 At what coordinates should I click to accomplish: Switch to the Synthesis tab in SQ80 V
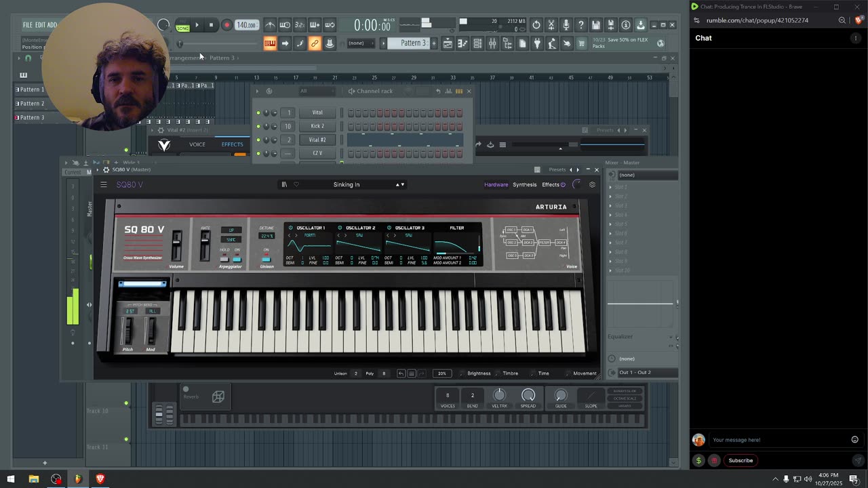(524, 184)
